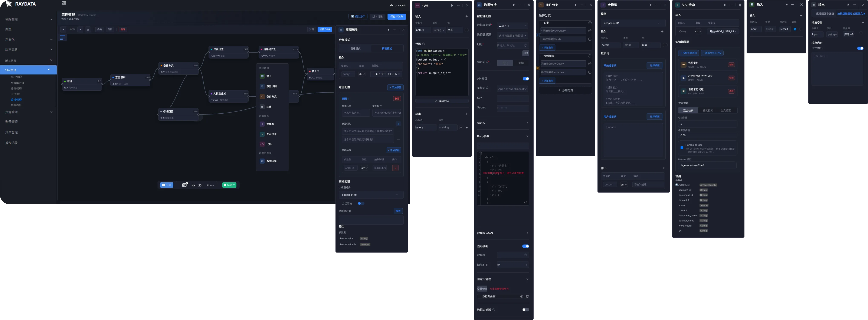Select the 数据连接 icon in the component palette

pyautogui.click(x=262, y=161)
